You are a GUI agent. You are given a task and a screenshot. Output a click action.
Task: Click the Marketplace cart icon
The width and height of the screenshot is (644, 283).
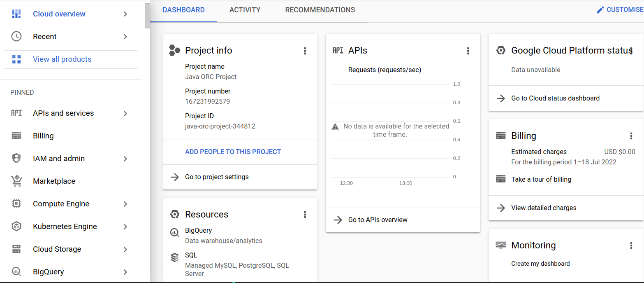pos(16,181)
